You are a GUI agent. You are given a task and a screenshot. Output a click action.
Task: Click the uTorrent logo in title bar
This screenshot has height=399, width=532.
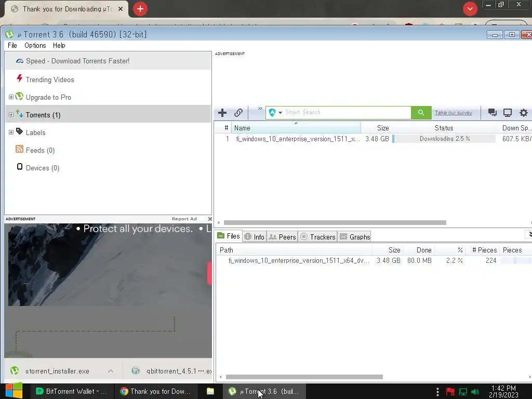click(x=9, y=34)
